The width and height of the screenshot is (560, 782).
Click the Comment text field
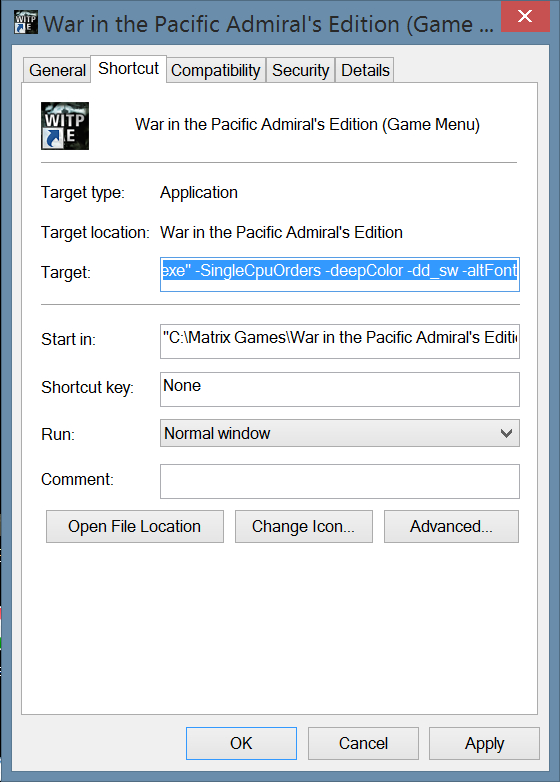(x=340, y=481)
